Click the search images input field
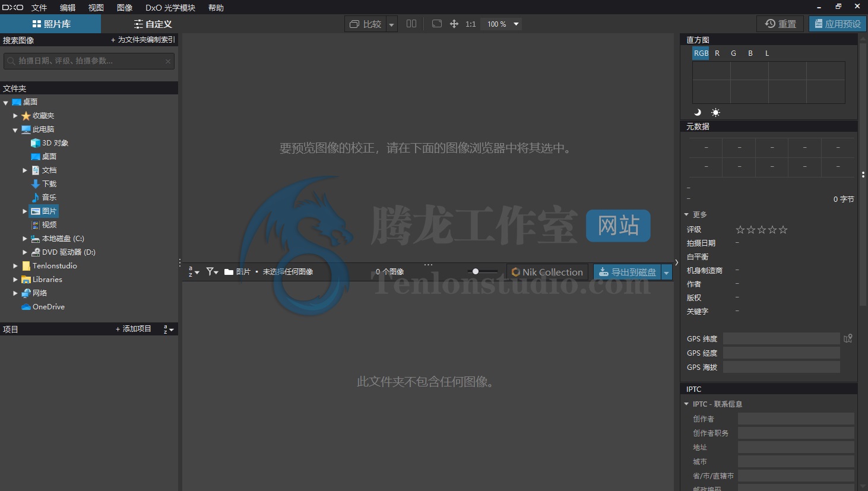Viewport: 868px width, 491px height. point(89,61)
